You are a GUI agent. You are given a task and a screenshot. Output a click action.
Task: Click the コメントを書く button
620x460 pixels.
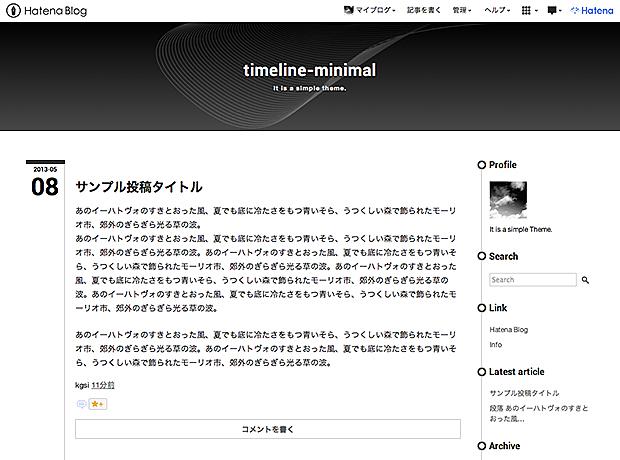[x=268, y=429]
